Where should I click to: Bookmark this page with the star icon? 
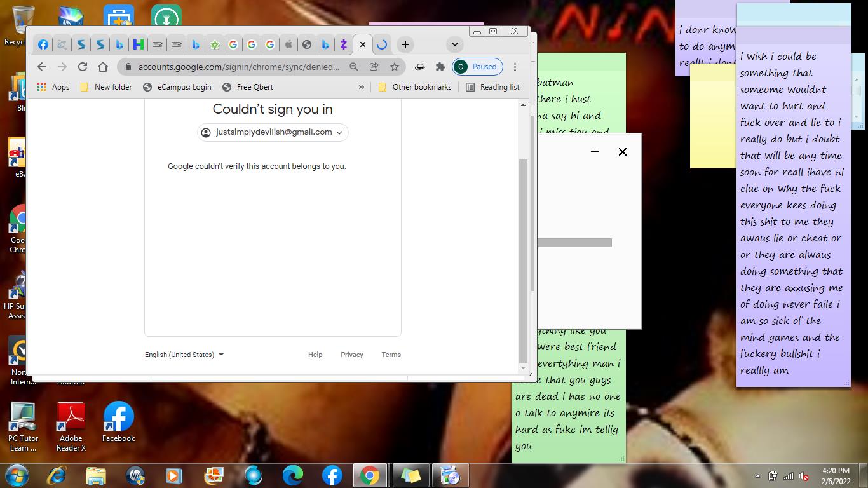click(395, 67)
